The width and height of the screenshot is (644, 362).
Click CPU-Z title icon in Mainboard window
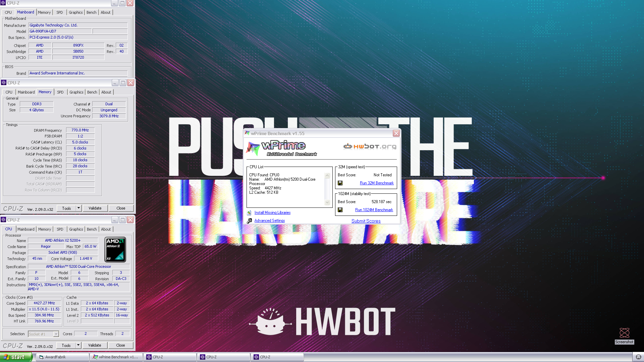3,3
